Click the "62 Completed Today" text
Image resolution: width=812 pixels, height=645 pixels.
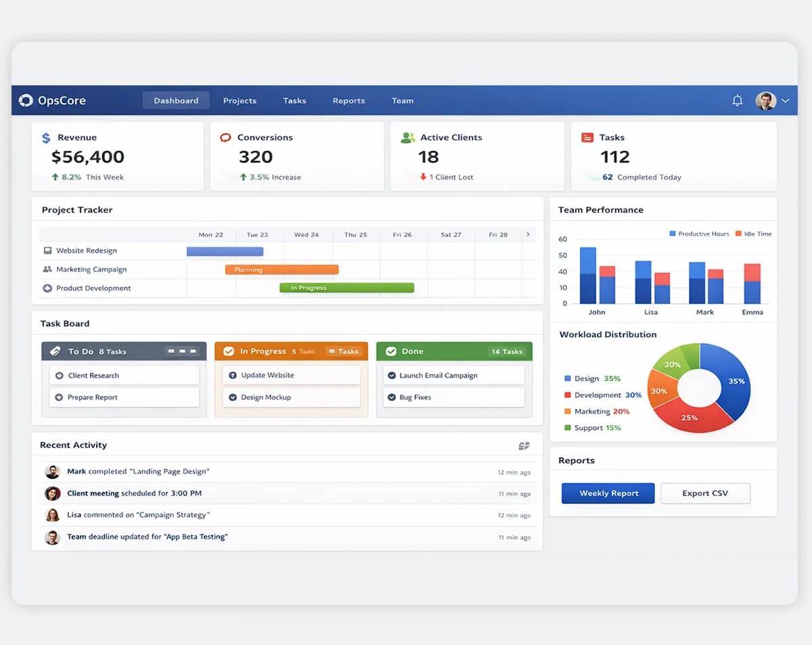[x=641, y=177]
